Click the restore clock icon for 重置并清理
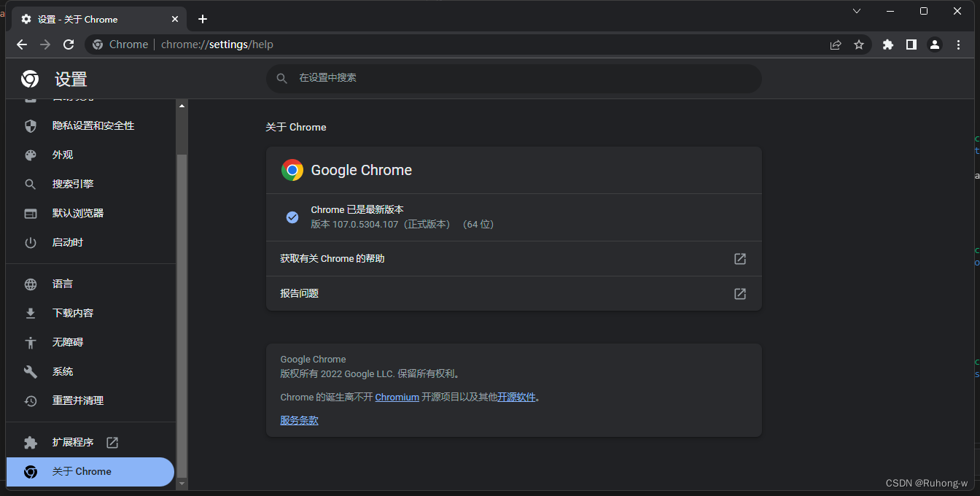 pyautogui.click(x=31, y=401)
